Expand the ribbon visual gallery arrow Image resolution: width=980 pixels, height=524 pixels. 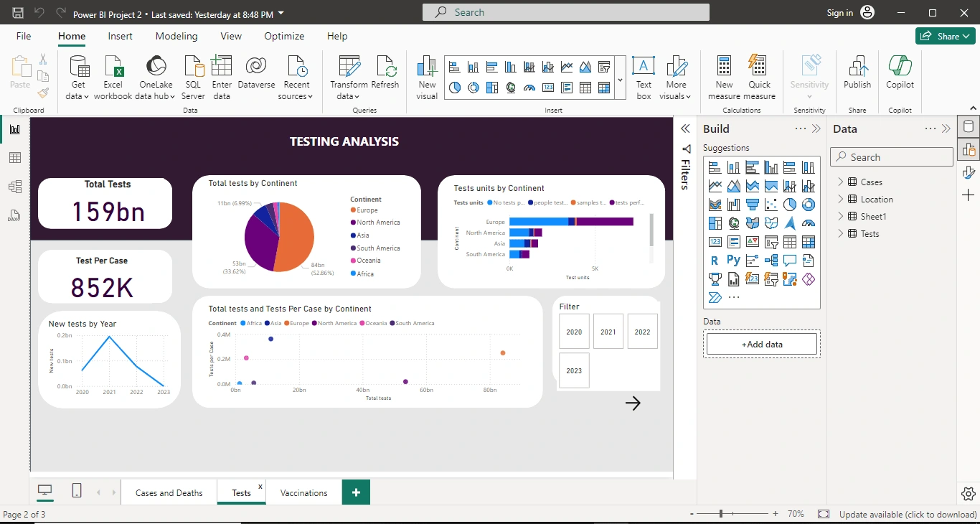pos(620,79)
